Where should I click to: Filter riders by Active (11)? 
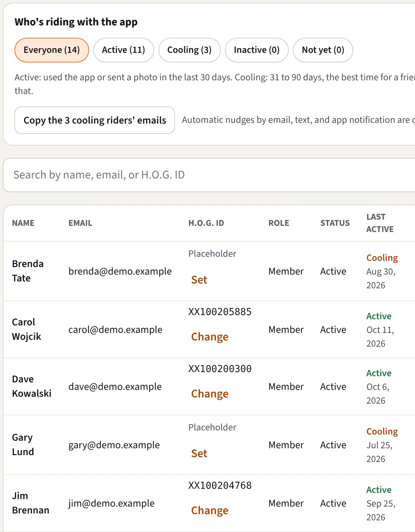tap(123, 50)
